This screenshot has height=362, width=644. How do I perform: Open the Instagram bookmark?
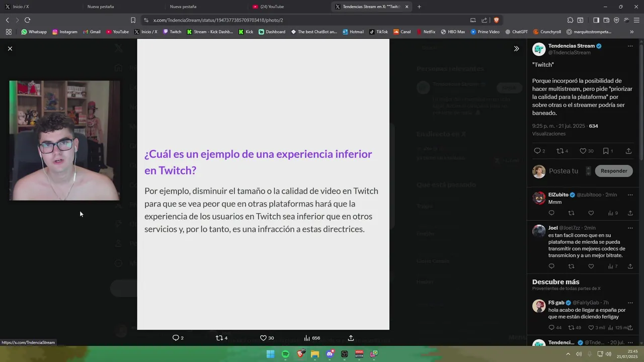coord(65,32)
